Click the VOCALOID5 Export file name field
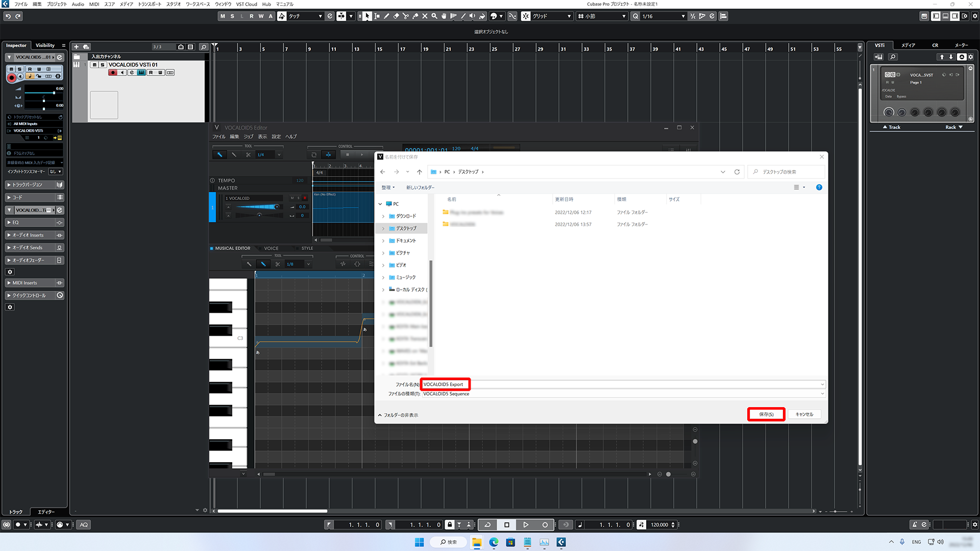This screenshot has height=551, width=980. [x=445, y=384]
